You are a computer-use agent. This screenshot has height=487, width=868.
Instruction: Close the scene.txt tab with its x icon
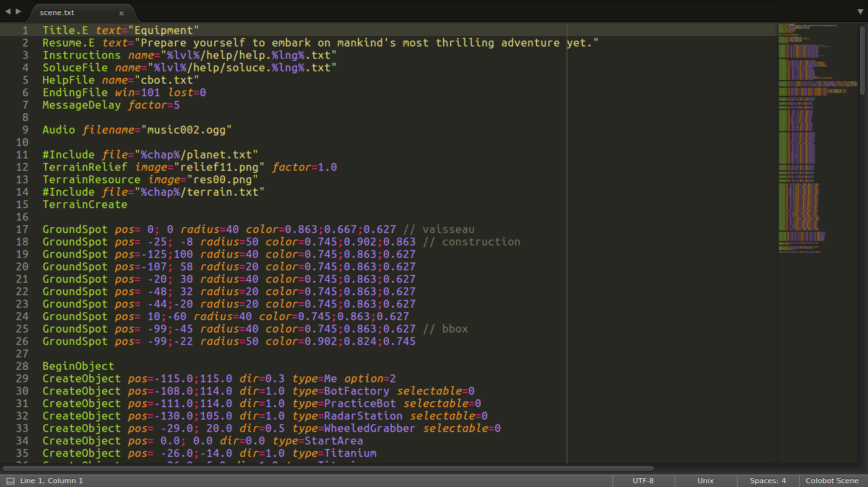pyautogui.click(x=121, y=12)
